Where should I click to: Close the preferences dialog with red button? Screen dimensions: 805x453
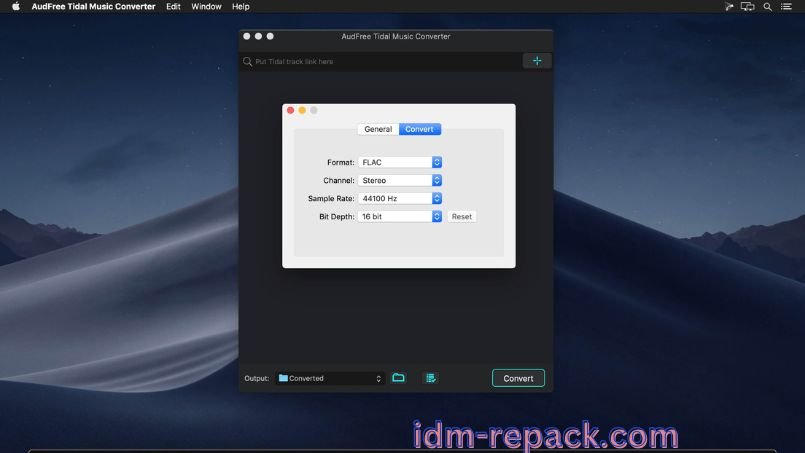[291, 110]
